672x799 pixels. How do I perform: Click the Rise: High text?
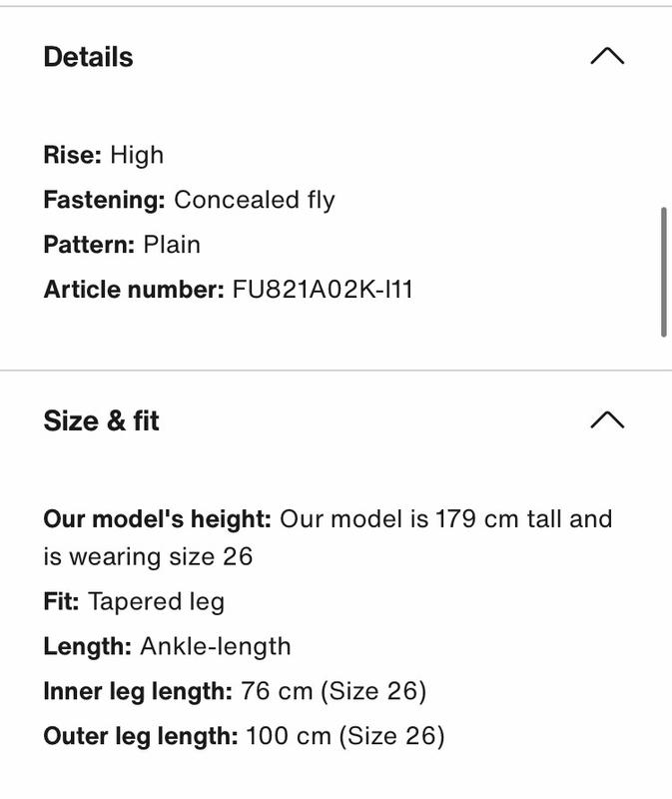tap(104, 155)
